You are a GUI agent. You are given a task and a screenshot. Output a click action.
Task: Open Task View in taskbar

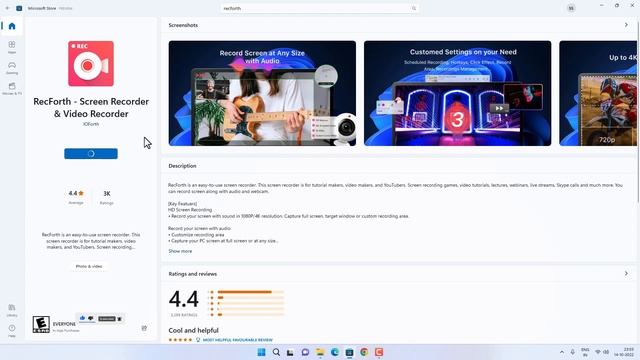(x=290, y=352)
